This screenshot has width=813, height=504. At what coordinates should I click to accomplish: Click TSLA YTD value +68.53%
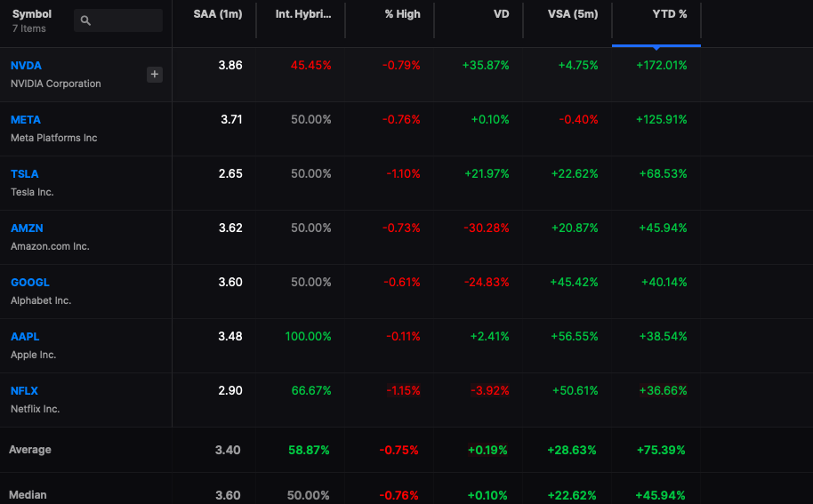pos(664,174)
